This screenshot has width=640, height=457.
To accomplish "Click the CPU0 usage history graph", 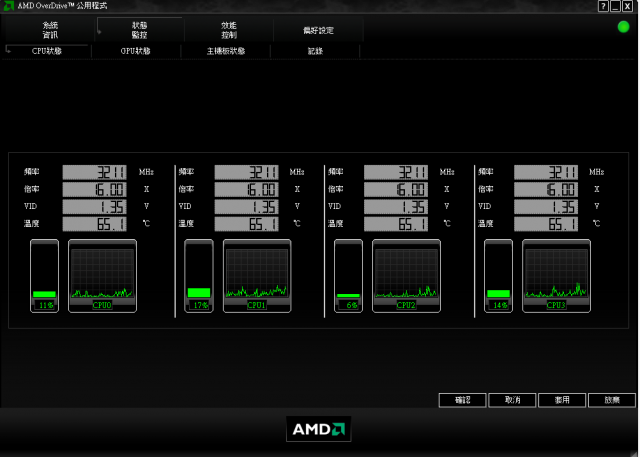I will [102, 276].
